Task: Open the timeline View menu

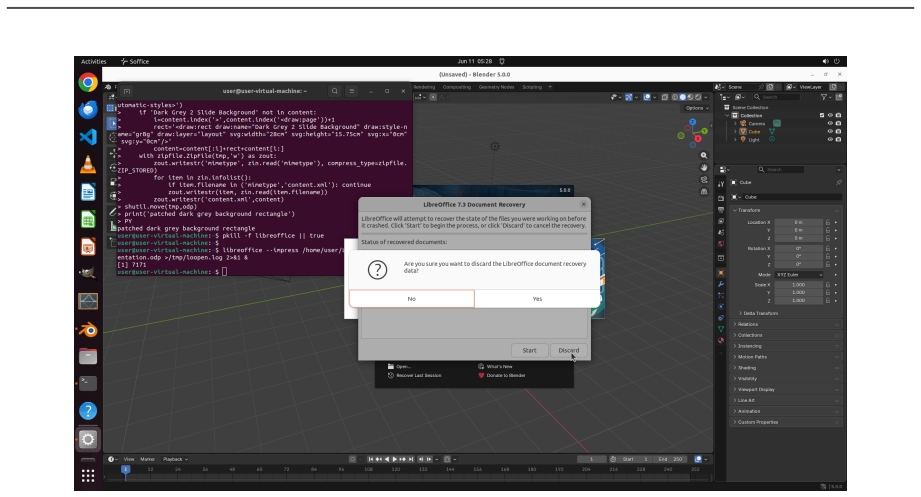Action: click(x=129, y=459)
